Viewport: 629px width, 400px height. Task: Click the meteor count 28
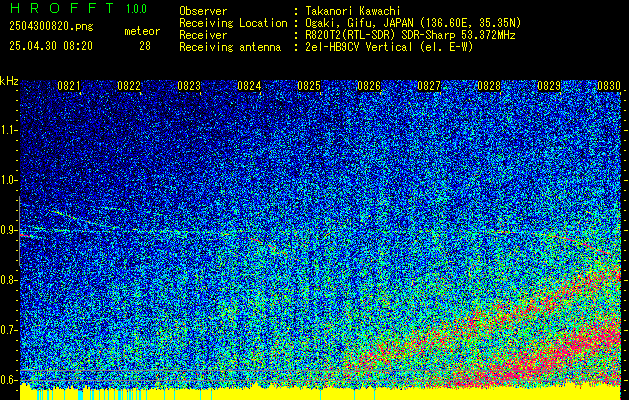coord(145,46)
